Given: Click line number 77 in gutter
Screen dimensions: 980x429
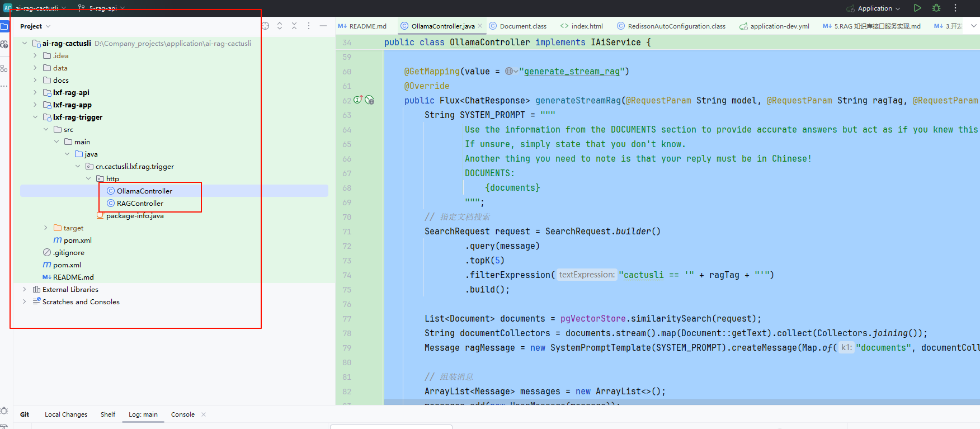Looking at the screenshot, I should [x=347, y=319].
